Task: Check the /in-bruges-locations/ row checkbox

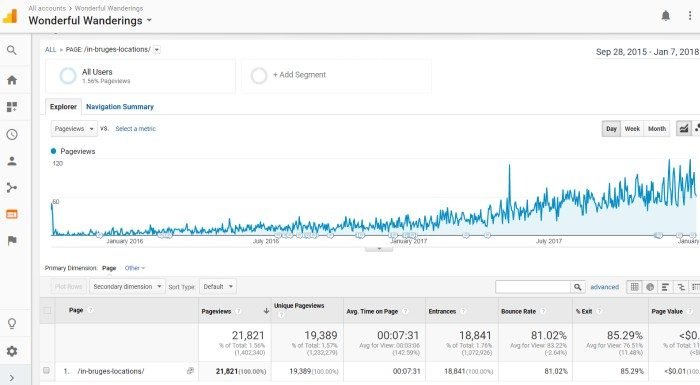Action: [46, 370]
